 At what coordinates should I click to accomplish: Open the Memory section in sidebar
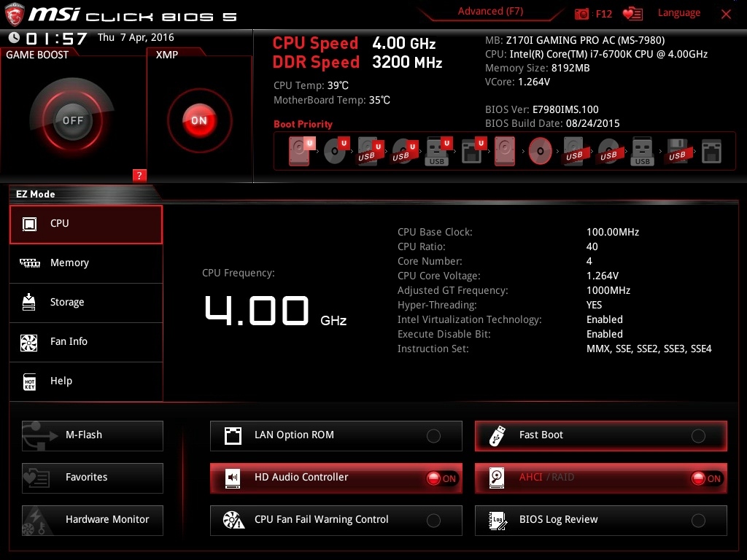tap(86, 263)
